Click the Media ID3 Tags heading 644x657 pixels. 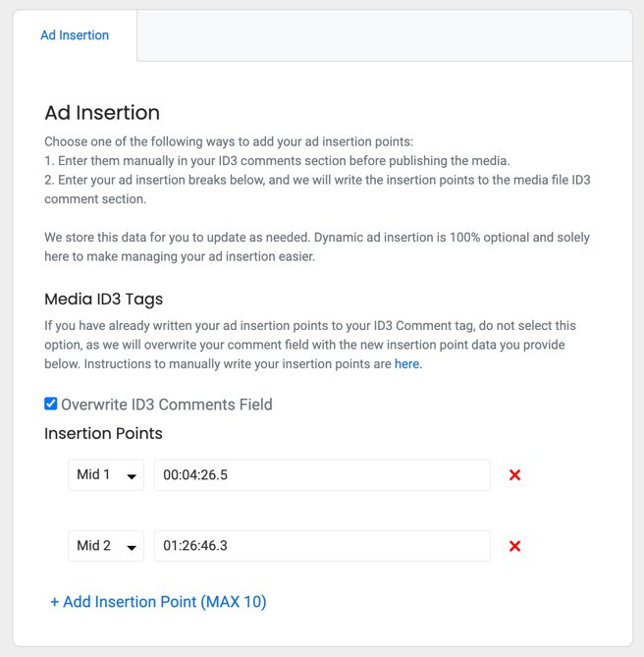click(x=103, y=300)
